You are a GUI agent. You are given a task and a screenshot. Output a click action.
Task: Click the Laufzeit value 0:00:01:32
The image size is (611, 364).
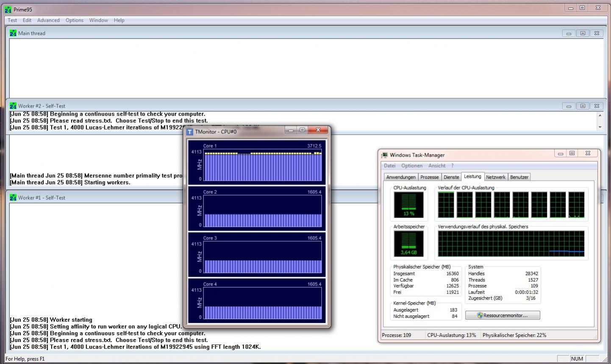coord(526,292)
